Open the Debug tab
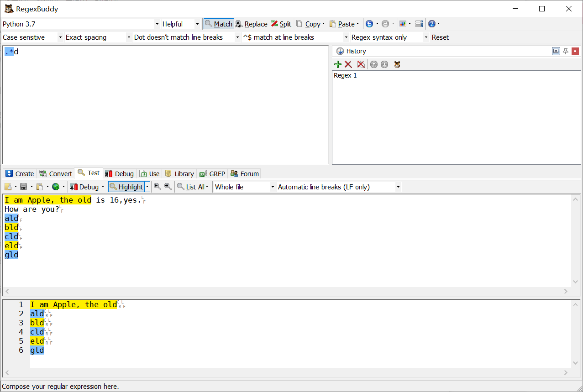 coord(119,173)
